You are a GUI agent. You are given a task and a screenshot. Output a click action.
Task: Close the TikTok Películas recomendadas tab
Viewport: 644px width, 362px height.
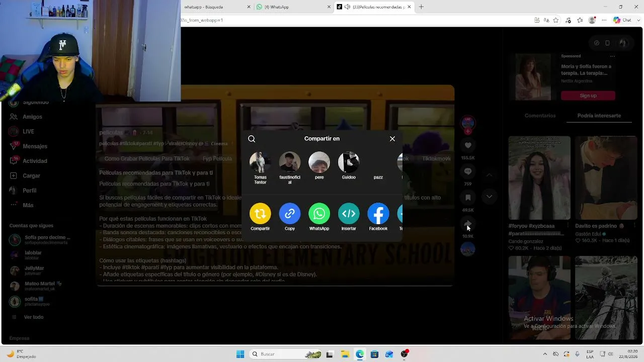(410, 7)
